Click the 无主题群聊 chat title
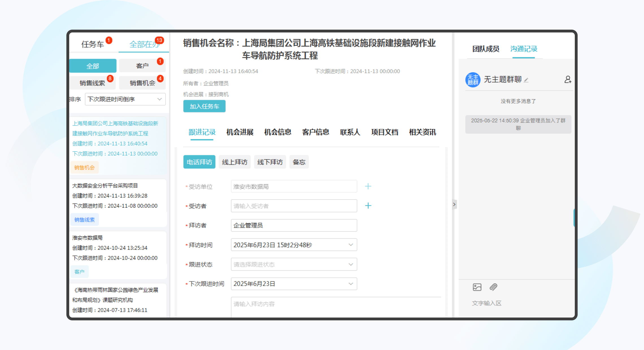This screenshot has height=350, width=644. pyautogui.click(x=502, y=80)
